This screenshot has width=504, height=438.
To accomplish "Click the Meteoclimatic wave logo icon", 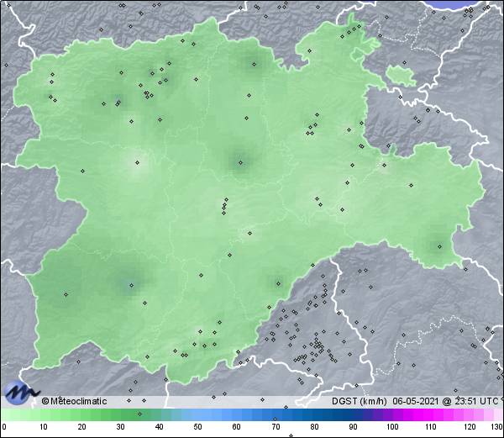I will click(21, 393).
